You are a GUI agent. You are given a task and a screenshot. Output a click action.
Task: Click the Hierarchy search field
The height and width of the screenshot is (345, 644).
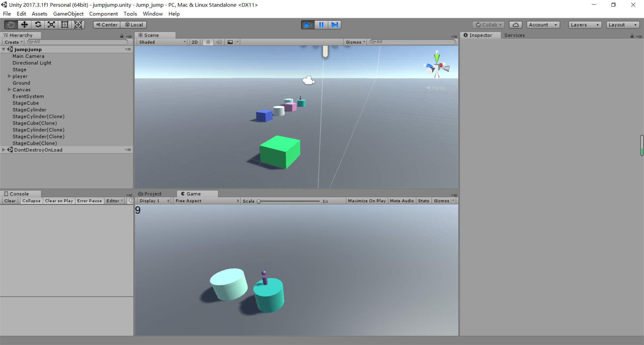coord(77,42)
